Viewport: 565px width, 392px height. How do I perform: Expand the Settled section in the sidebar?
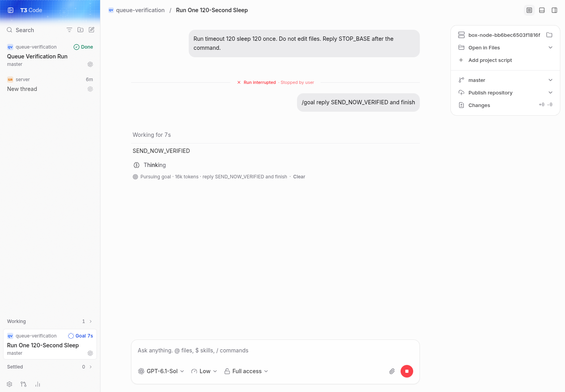pos(50,367)
